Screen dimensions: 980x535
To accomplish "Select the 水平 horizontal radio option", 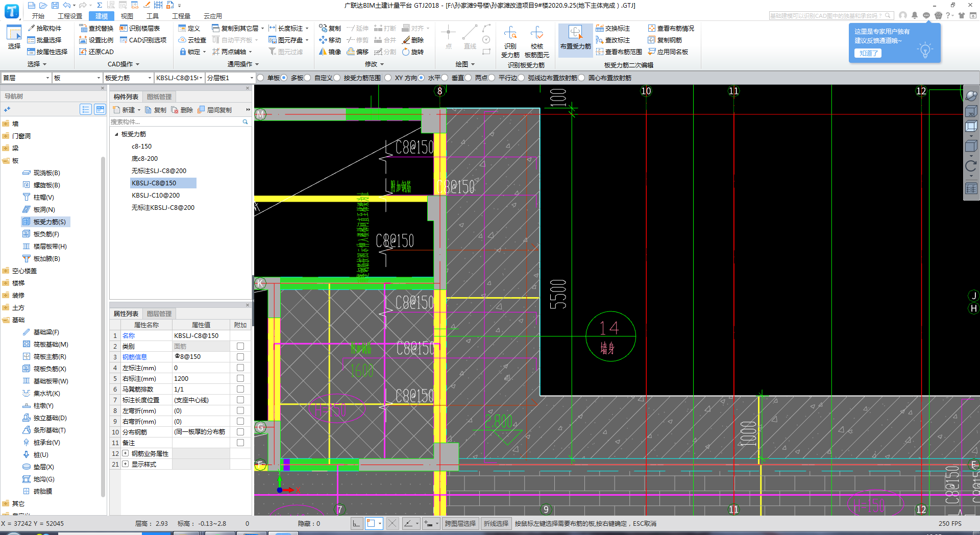I will tap(421, 78).
